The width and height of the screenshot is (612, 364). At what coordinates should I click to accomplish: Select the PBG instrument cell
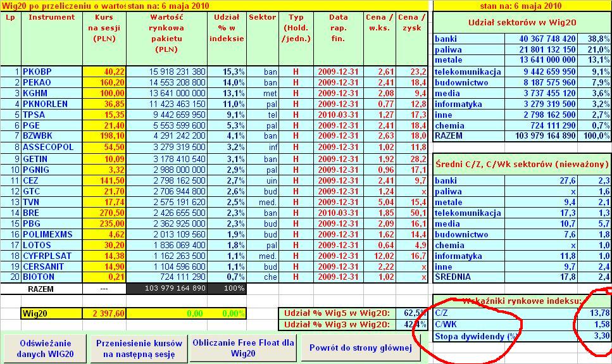51,223
